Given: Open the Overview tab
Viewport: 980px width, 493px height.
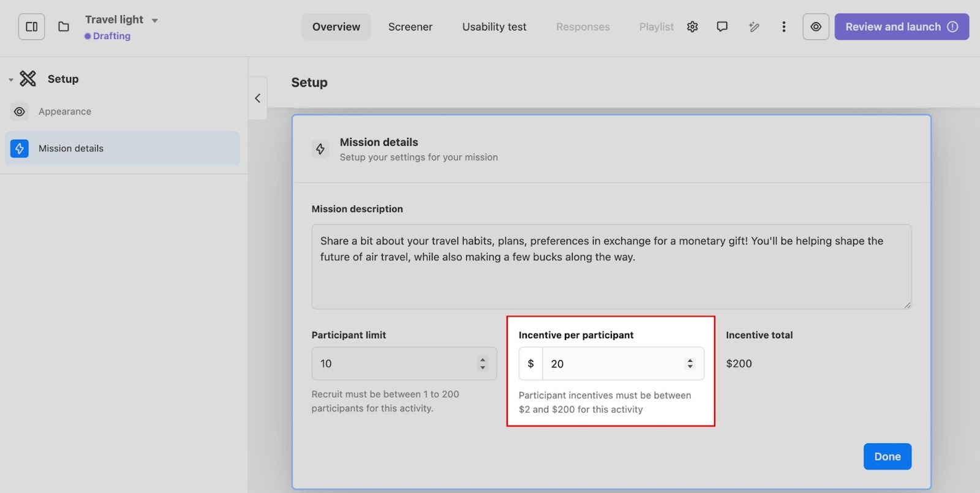Looking at the screenshot, I should [336, 27].
